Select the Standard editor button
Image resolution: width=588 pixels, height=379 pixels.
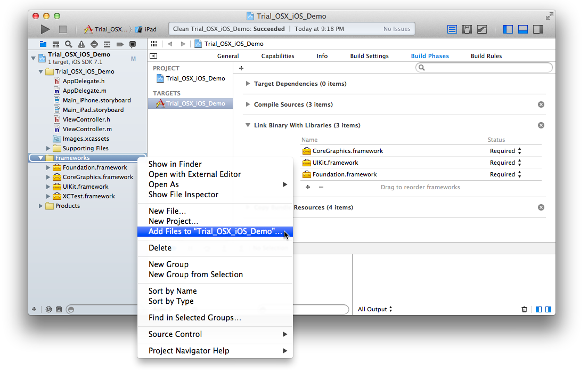point(452,29)
